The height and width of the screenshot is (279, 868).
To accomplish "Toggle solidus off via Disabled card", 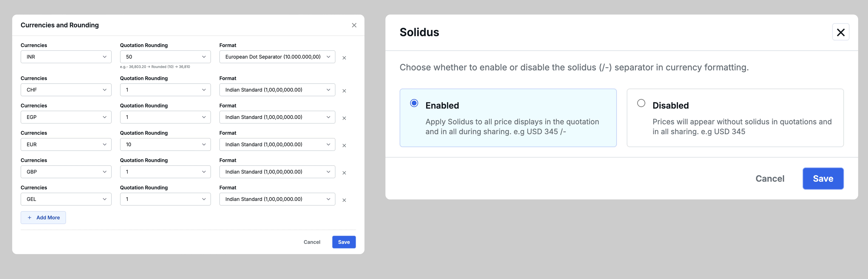I will point(735,118).
